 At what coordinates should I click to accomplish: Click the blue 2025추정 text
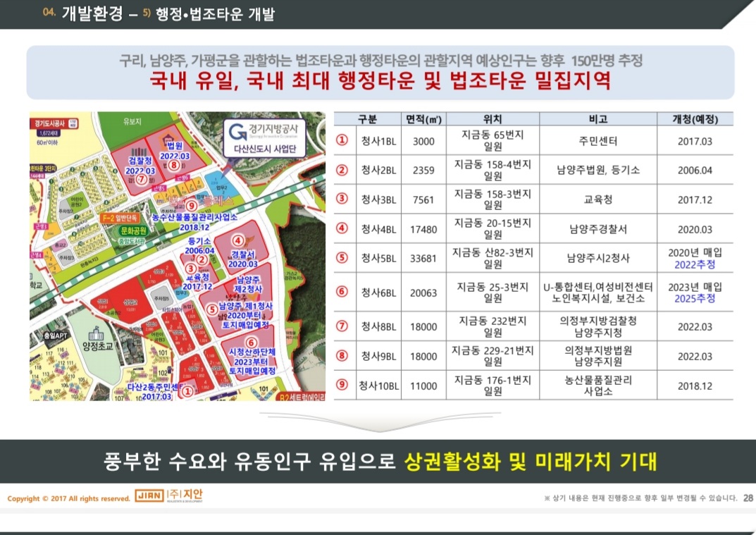point(695,298)
